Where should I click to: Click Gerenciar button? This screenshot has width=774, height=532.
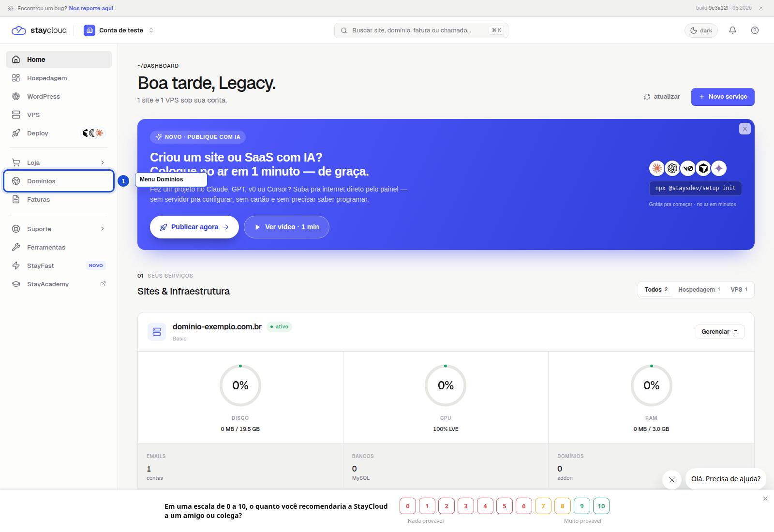(720, 332)
